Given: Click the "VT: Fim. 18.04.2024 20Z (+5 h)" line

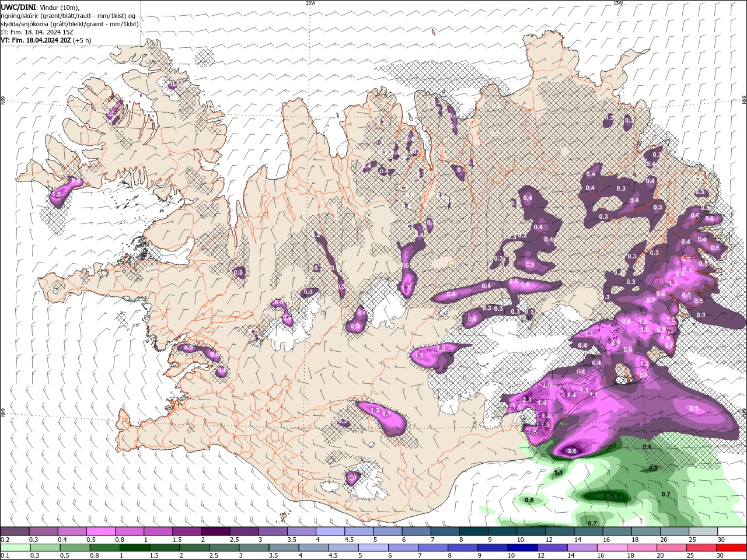Looking at the screenshot, I should [46, 40].
